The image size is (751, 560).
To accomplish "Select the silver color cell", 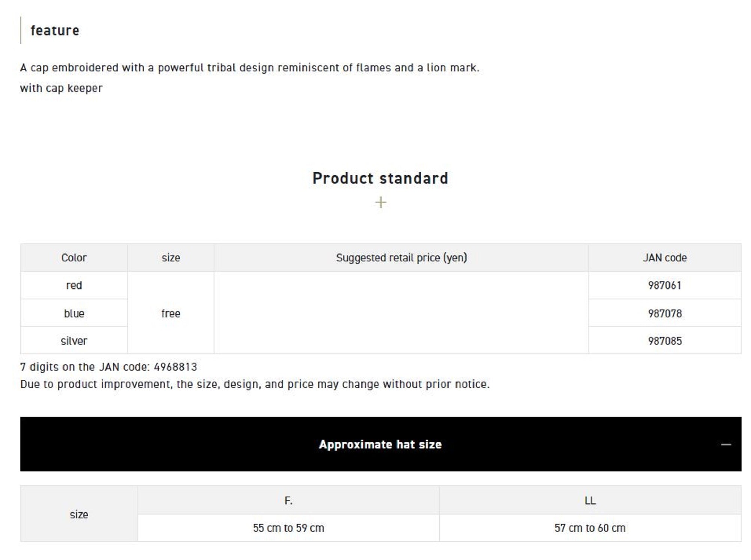I will pyautogui.click(x=74, y=341).
